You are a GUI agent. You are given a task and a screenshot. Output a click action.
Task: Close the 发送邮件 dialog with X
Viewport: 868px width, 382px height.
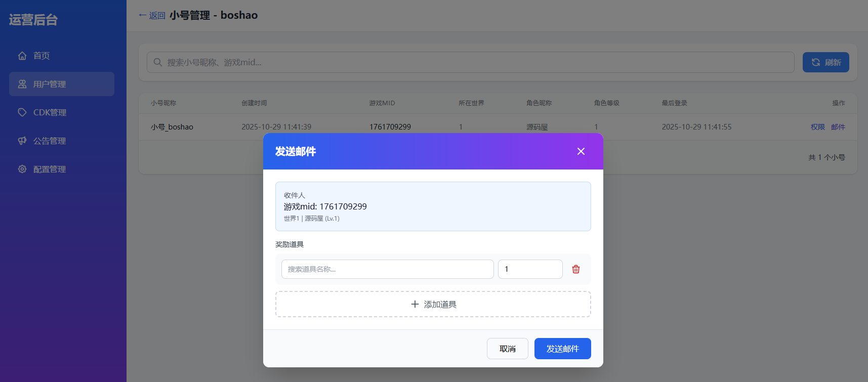click(x=581, y=151)
